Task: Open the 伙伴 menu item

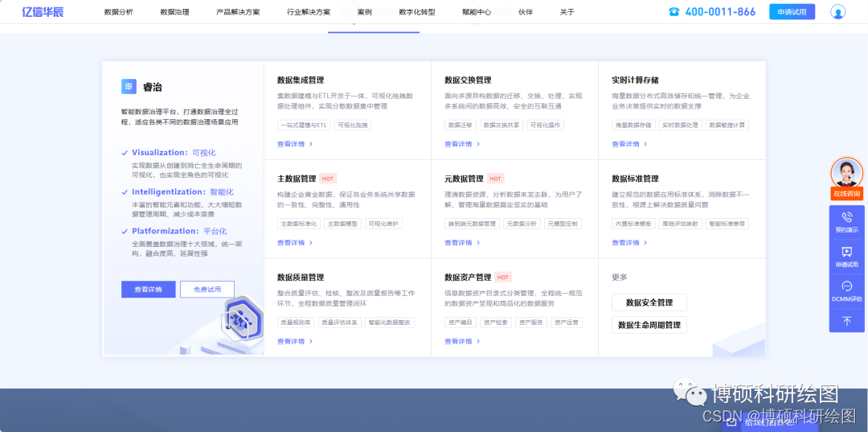Action: (526, 12)
